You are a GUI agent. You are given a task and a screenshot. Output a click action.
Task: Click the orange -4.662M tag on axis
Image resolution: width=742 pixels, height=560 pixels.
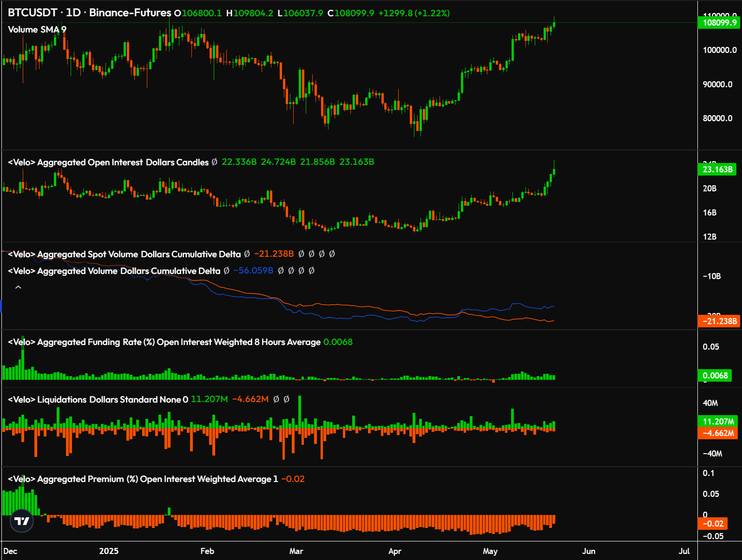(718, 433)
